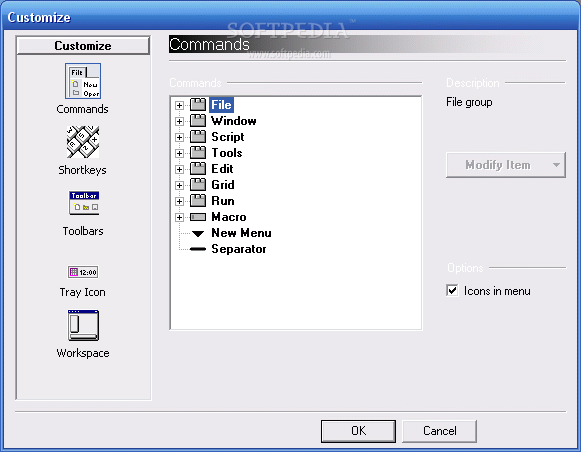Click the Cancel button

point(439,431)
